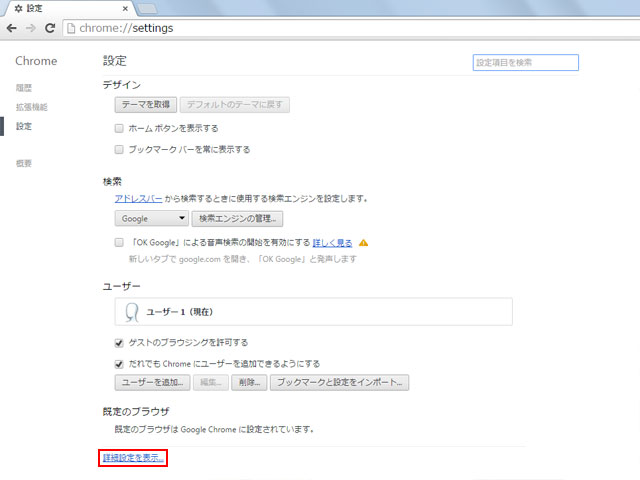640x480 pixels.
Task: Click the page icon in address bar
Action: [71, 28]
